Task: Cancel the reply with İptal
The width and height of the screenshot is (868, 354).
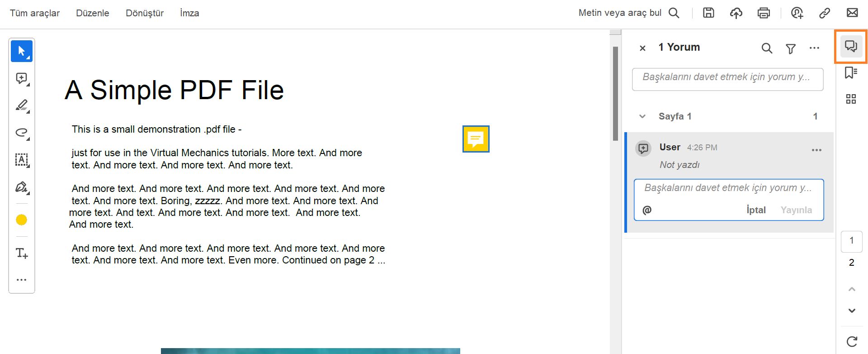Action: point(756,210)
